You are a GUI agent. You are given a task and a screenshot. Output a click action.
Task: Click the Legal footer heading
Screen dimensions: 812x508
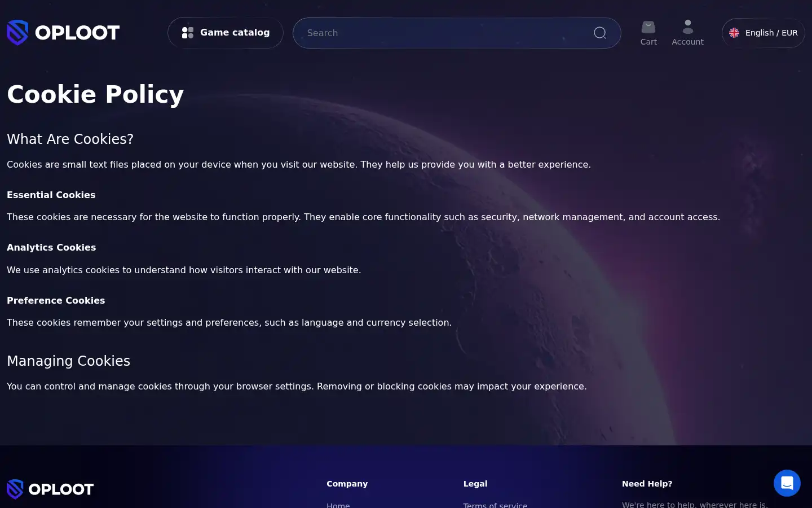pyautogui.click(x=475, y=484)
